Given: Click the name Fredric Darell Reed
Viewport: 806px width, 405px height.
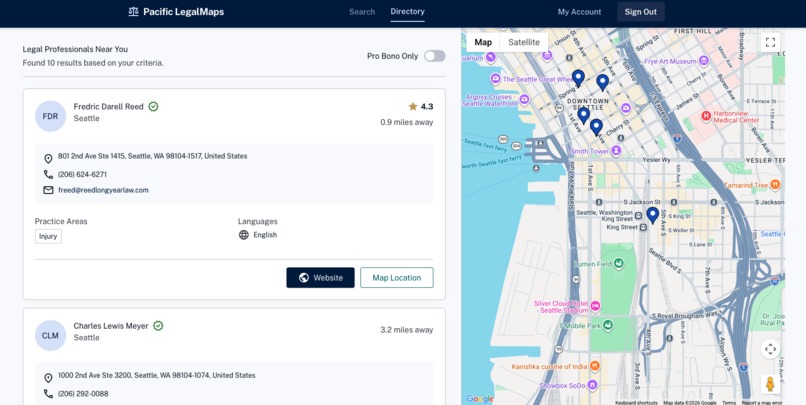Looking at the screenshot, I should pos(108,106).
